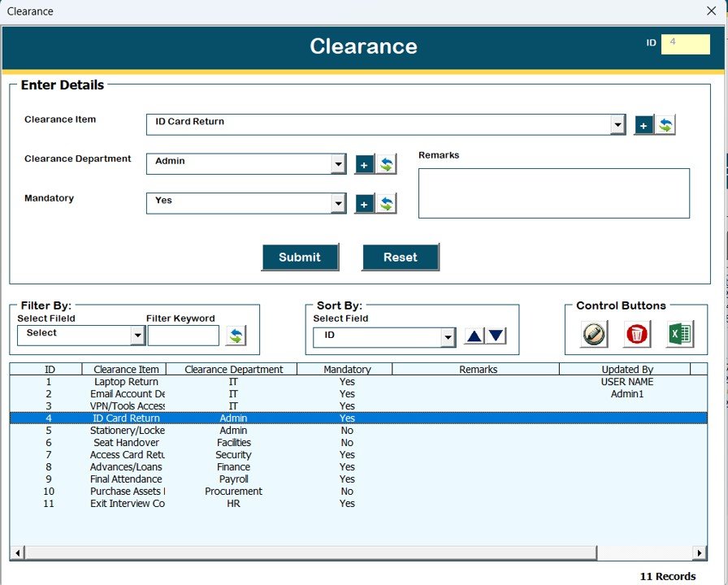Image resolution: width=728 pixels, height=585 pixels.
Task: Click refresh icon beside Clearance Department
Action: 385,163
